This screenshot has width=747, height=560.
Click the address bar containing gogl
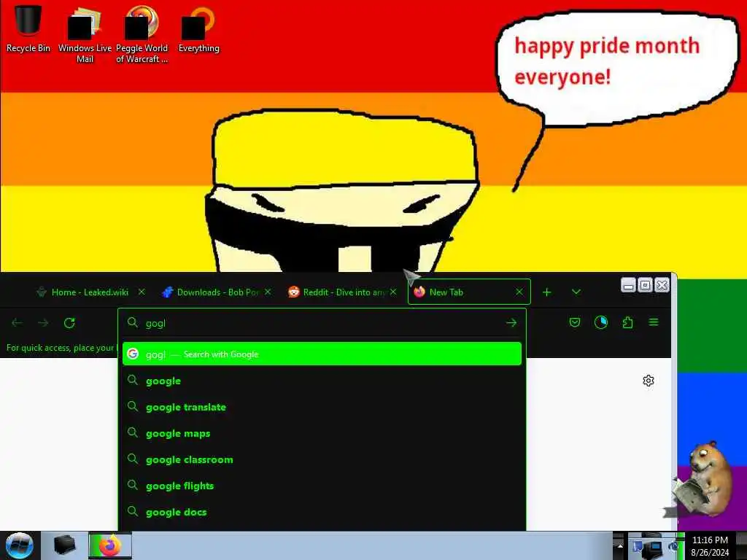pyautogui.click(x=322, y=323)
